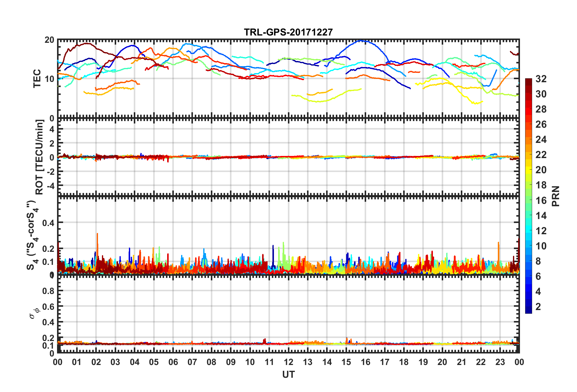Click the green band near colorbar value 16
Image resolution: width=577 pixels, height=392 pixels.
pyautogui.click(x=528, y=200)
